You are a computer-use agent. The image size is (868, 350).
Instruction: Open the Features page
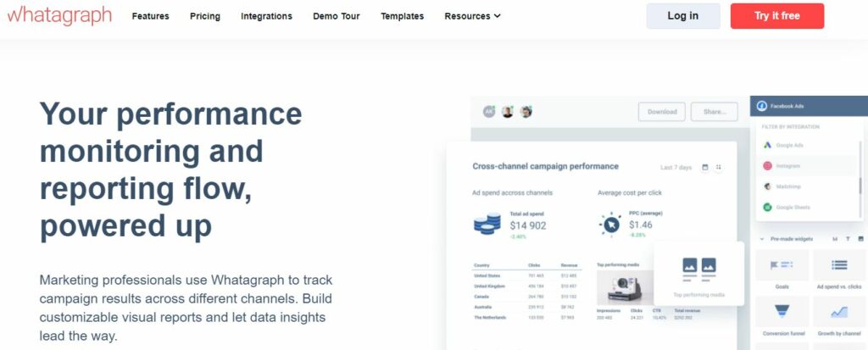pos(151,16)
